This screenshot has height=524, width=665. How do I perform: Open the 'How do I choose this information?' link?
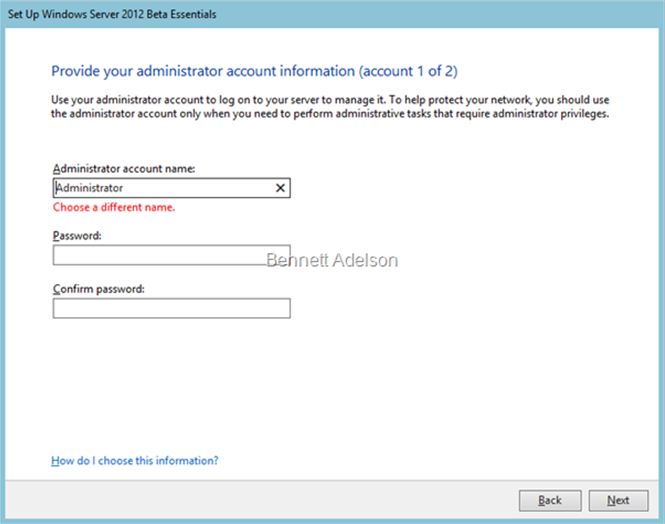click(x=134, y=461)
